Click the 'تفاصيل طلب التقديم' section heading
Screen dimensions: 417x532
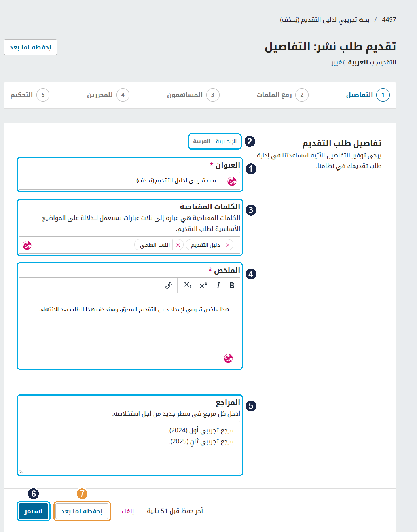tap(342, 143)
